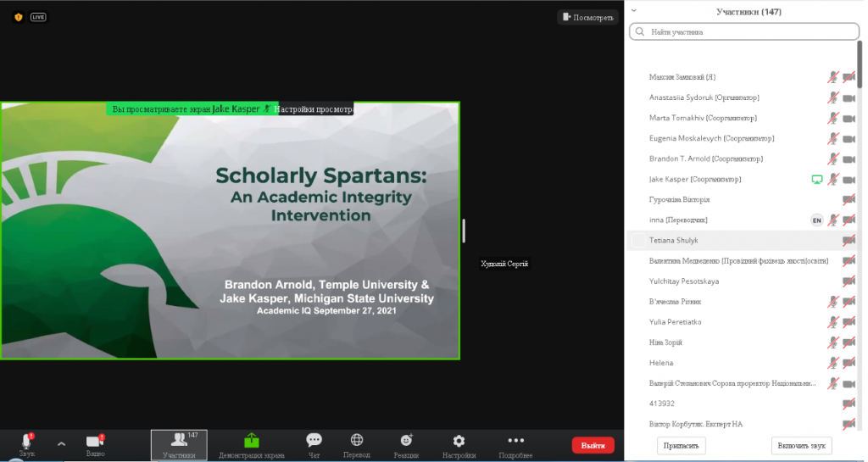Viewport: 868px width, 462px height.
Task: Click muted mic icon for Ніна Зорій
Action: point(833,342)
